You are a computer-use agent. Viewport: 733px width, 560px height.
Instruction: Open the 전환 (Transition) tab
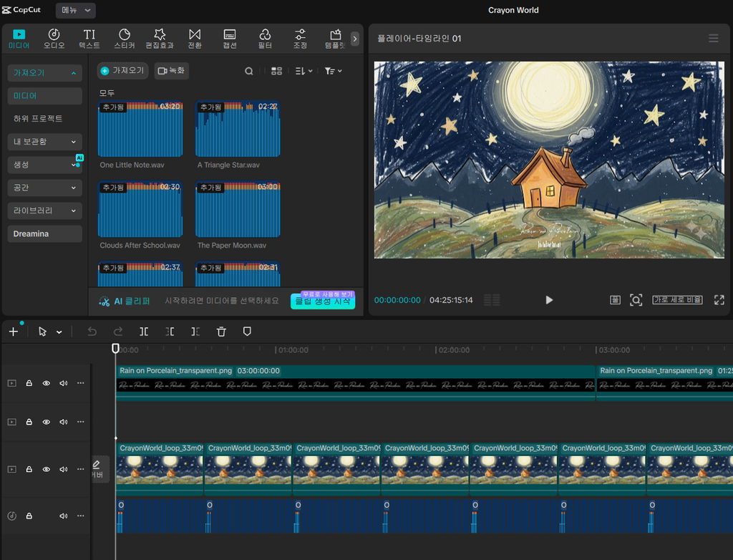(195, 39)
